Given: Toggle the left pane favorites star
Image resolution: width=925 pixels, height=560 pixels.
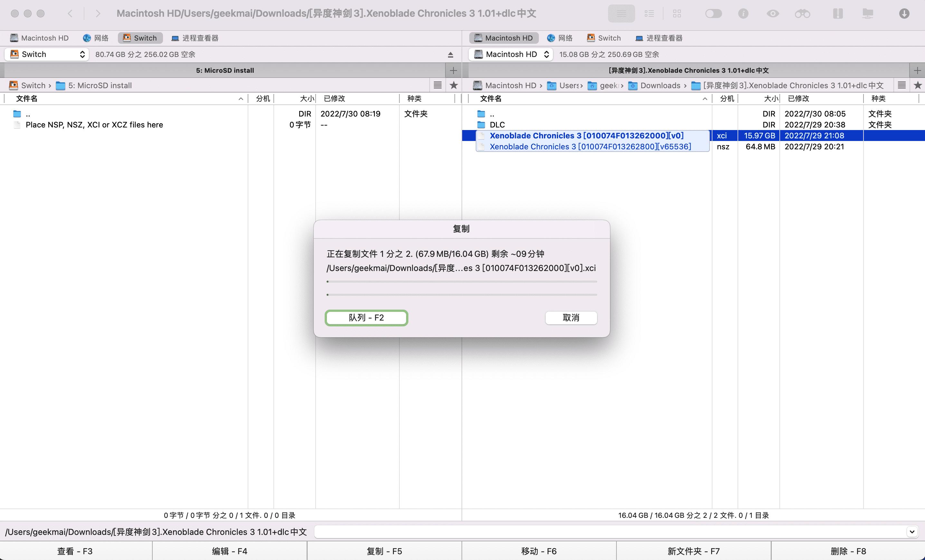Looking at the screenshot, I should pos(454,85).
